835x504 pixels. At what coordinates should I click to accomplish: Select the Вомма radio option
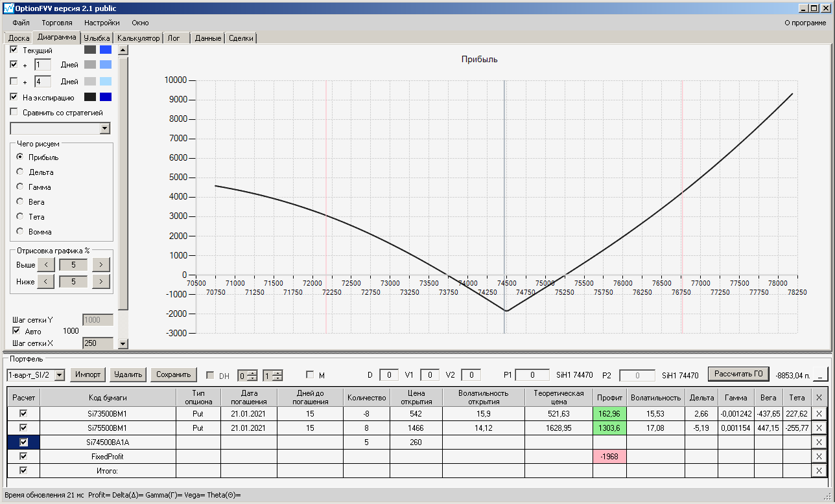pyautogui.click(x=20, y=232)
